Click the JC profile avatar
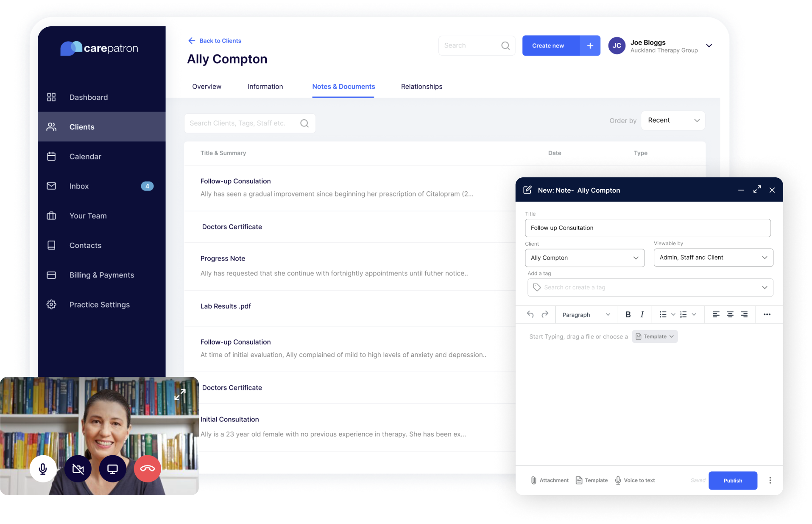The height and width of the screenshot is (524, 812). (x=617, y=45)
